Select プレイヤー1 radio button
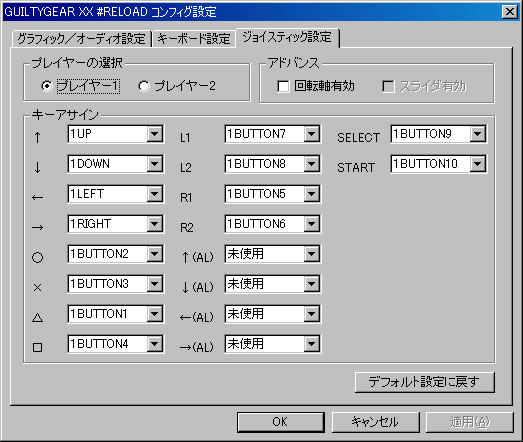Viewport: 523px width, 442px height. coord(80,86)
